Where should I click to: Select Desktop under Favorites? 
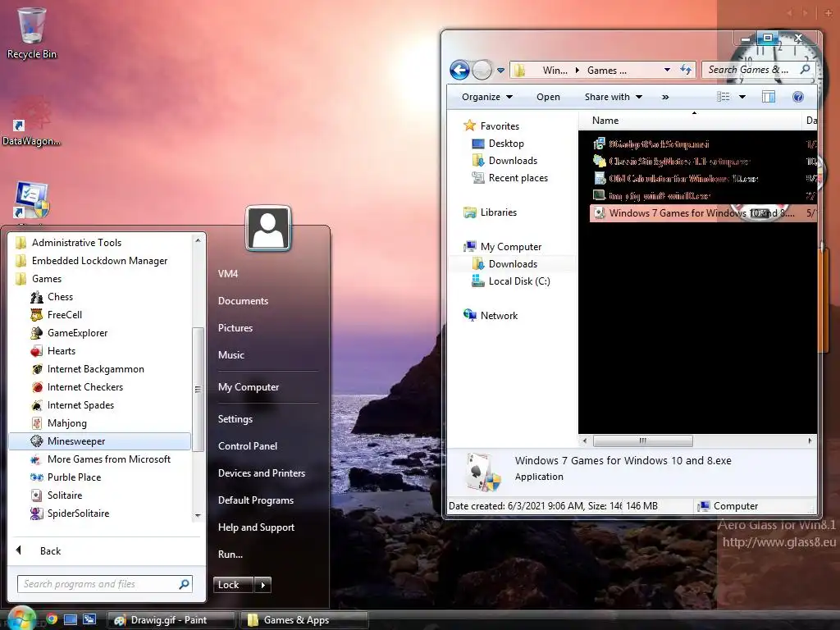(506, 144)
